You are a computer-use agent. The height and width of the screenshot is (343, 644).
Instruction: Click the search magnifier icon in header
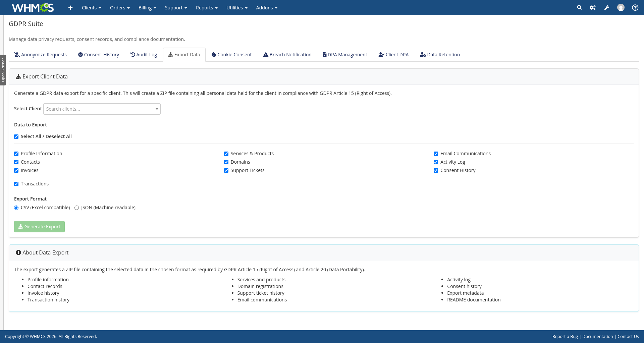pyautogui.click(x=579, y=7)
